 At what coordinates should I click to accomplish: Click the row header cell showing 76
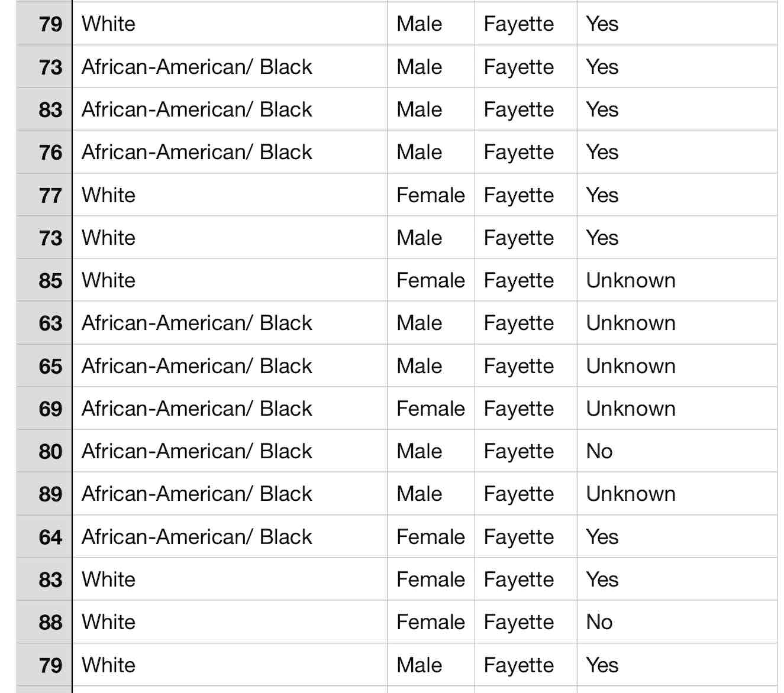click(x=50, y=152)
